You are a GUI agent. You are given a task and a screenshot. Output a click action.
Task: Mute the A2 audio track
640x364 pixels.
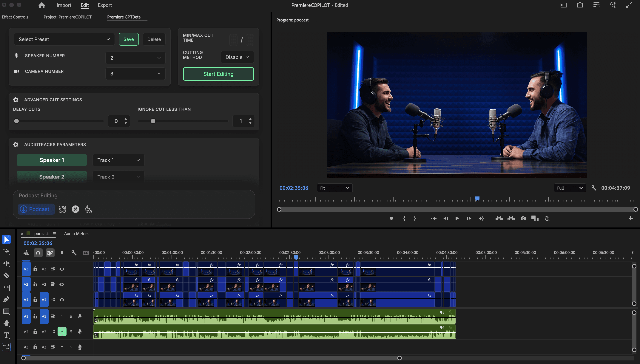point(62,332)
